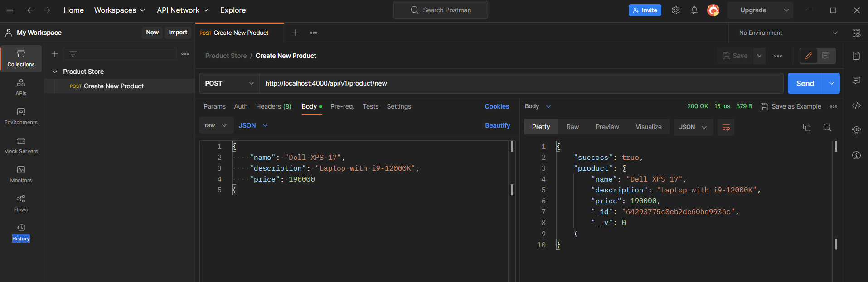Viewport: 868px width, 282px height.
Task: Click the request URL input field
Action: pyautogui.click(x=520, y=83)
